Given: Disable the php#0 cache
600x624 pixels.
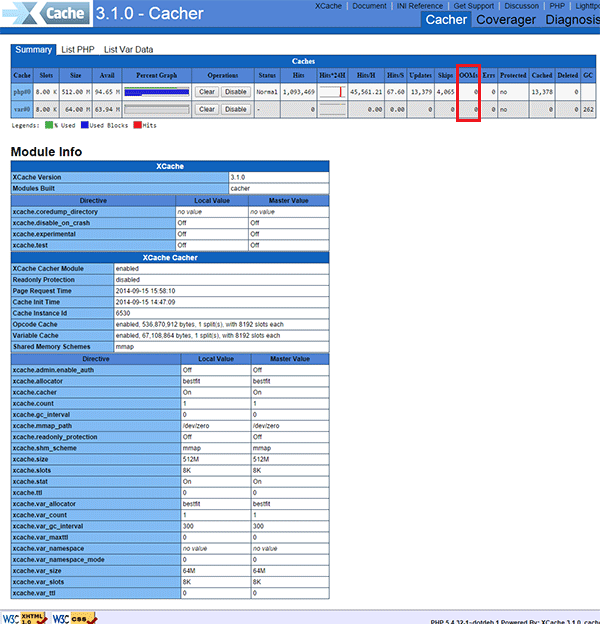Looking at the screenshot, I should click(x=236, y=92).
